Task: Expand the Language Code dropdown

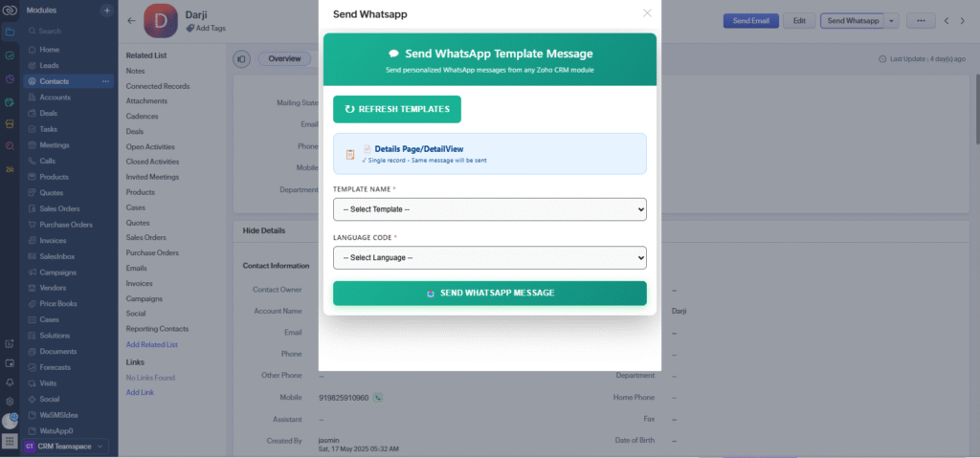Action: [x=489, y=257]
